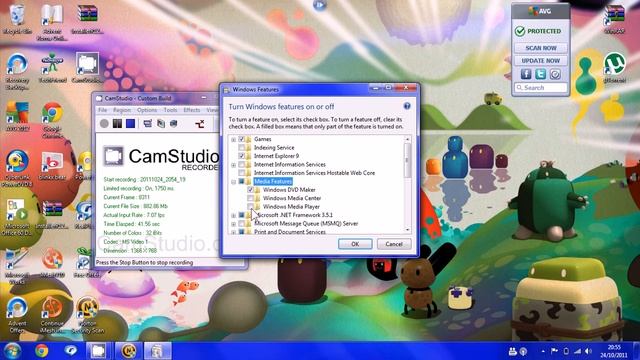Expand Microsoft .NET Framework 3.5.1 node
This screenshot has height=360, width=640.
pyautogui.click(x=233, y=216)
